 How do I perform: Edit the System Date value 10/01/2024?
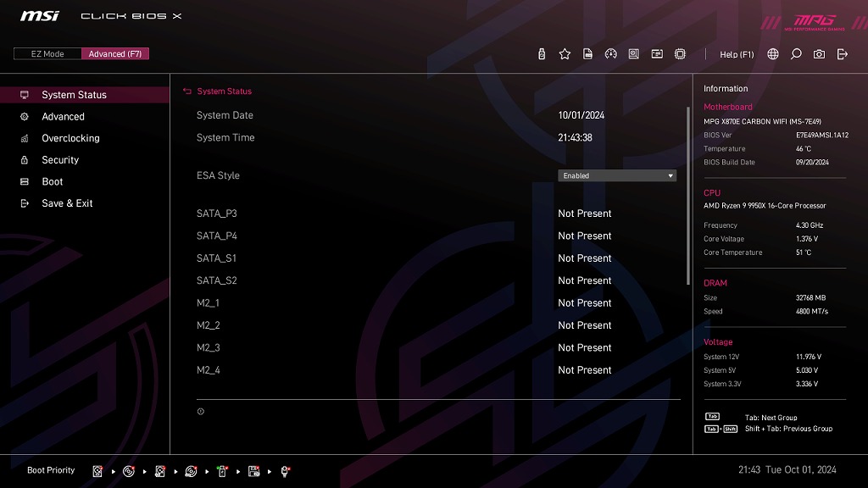click(x=581, y=115)
